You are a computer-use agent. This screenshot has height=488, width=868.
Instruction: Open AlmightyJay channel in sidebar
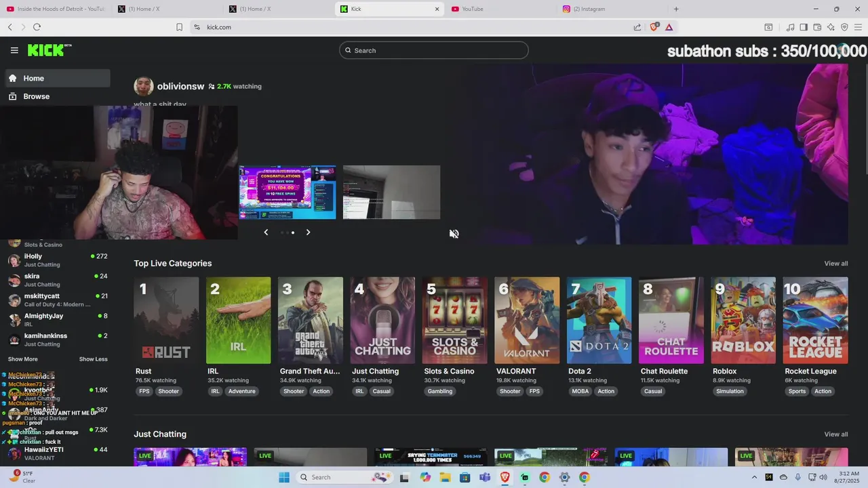[58, 320]
